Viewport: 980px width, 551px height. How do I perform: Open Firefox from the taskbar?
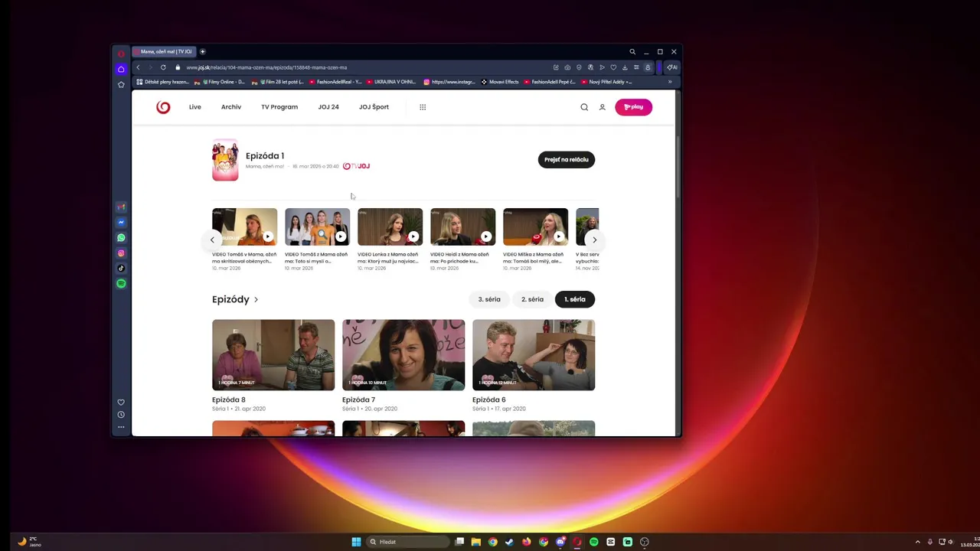(526, 542)
